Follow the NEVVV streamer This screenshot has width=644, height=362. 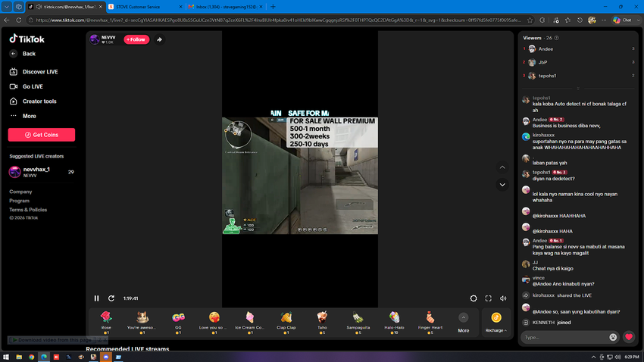tap(136, 39)
